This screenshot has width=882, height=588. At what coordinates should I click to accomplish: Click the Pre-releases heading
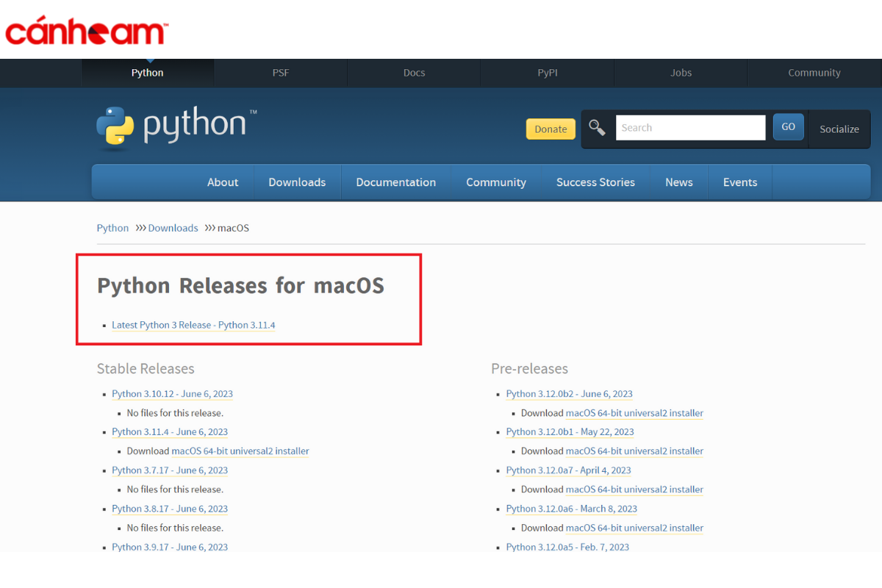click(x=530, y=369)
